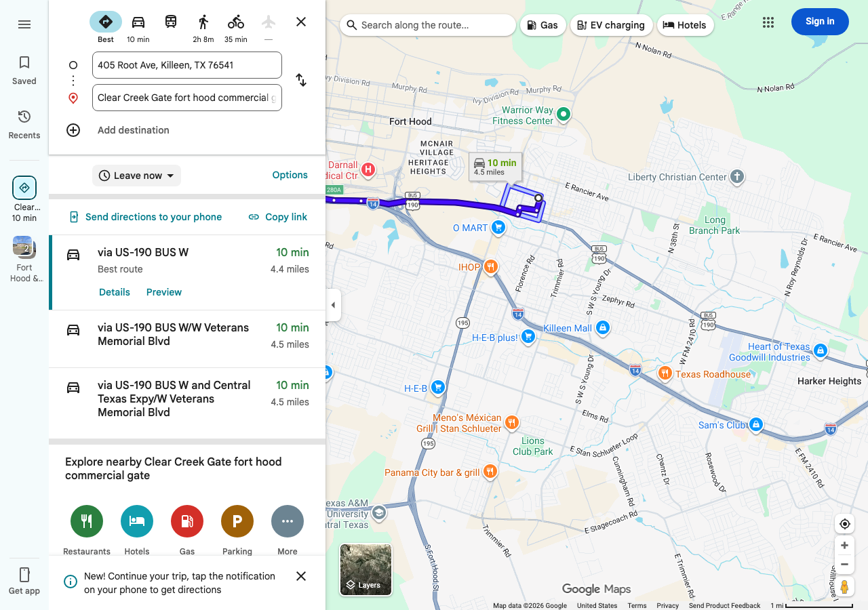
Task: Click the Killeen Mall marker
Action: (x=602, y=328)
